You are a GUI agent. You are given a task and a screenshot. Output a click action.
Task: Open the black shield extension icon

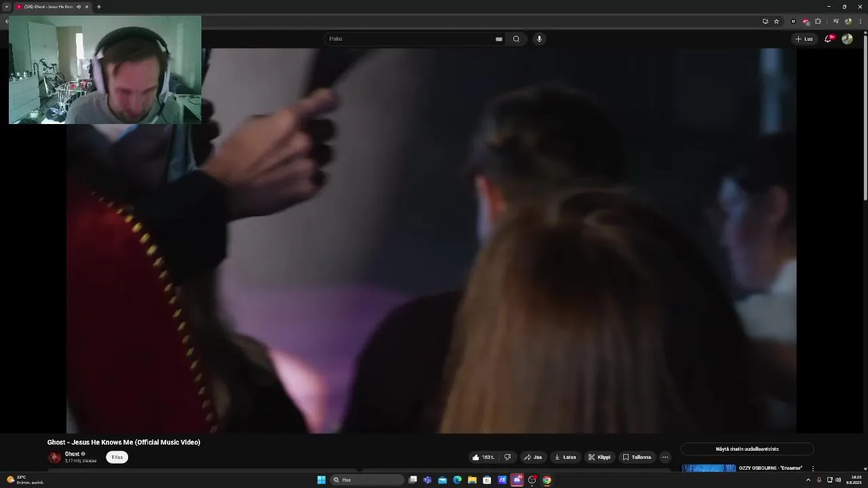(x=793, y=21)
